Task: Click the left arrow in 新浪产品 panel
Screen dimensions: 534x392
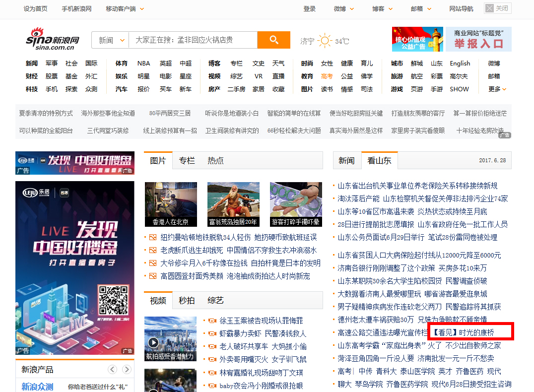Action: (113, 369)
